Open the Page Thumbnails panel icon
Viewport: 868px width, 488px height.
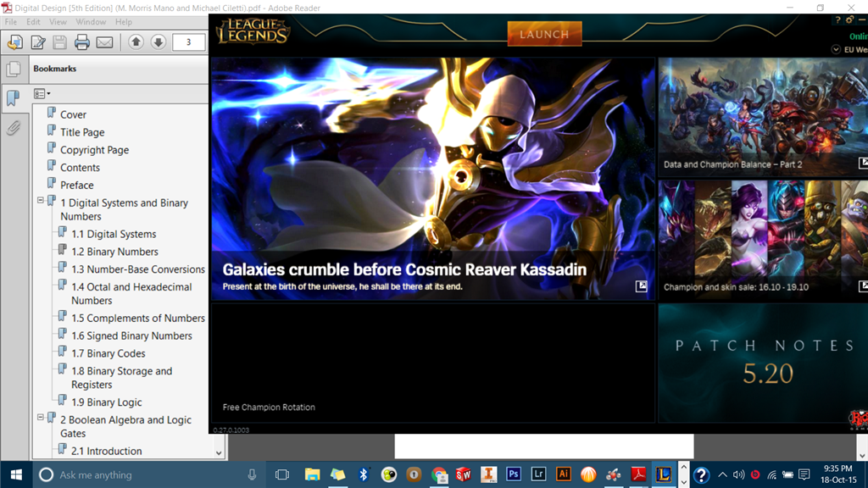tap(14, 69)
